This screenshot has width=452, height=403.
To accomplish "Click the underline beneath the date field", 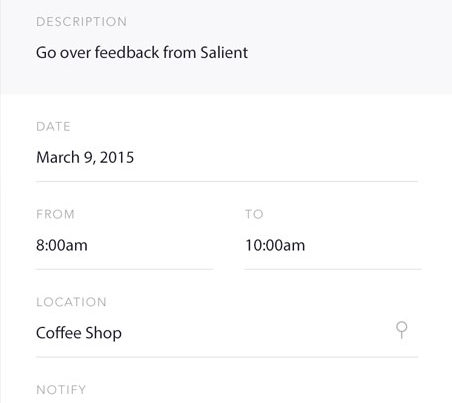I will tap(227, 182).
